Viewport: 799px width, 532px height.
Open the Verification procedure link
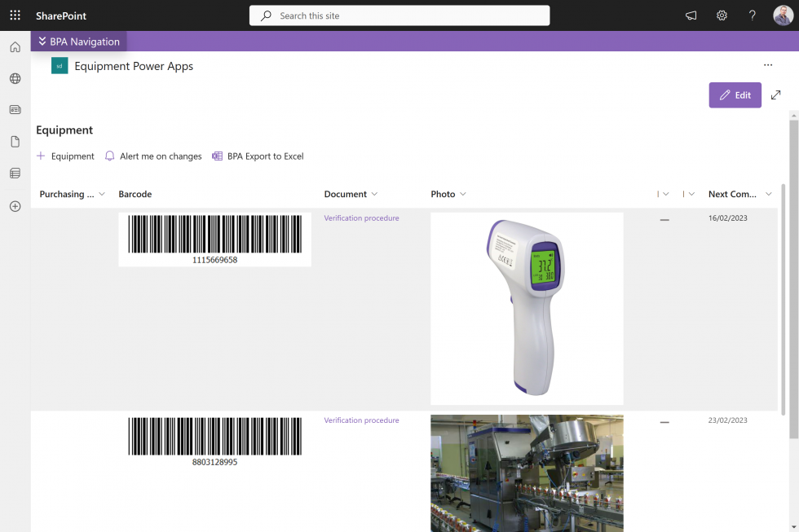[x=361, y=218]
